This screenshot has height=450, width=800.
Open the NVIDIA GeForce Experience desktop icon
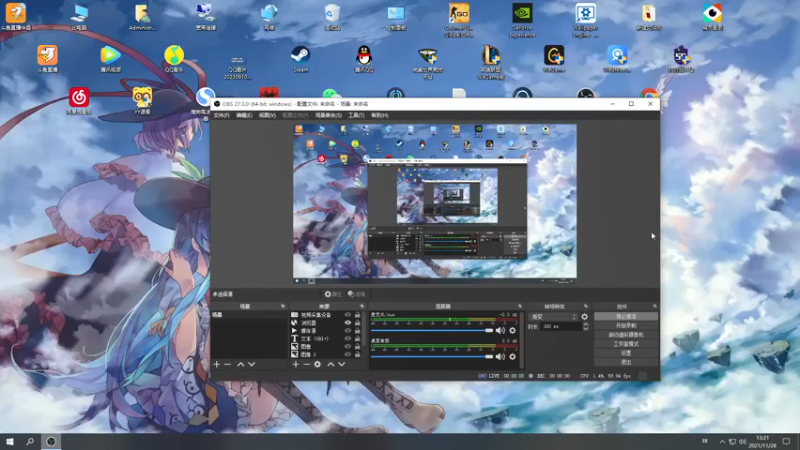point(522,15)
